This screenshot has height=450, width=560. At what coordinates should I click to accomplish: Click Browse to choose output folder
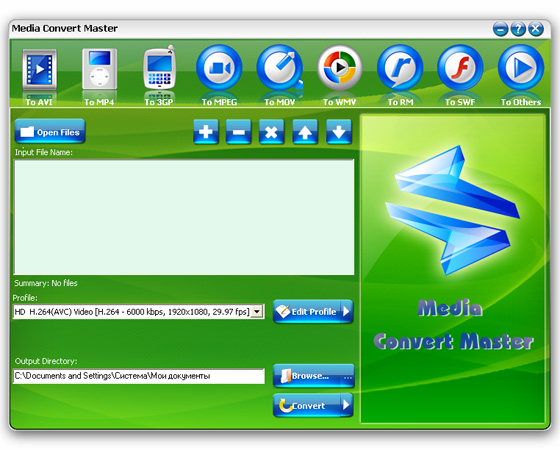point(314,376)
